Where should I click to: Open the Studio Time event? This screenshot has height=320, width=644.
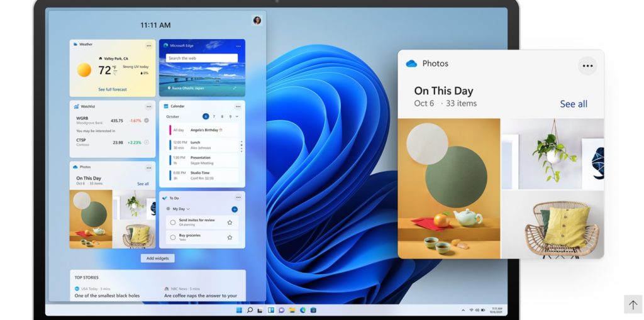point(203,175)
